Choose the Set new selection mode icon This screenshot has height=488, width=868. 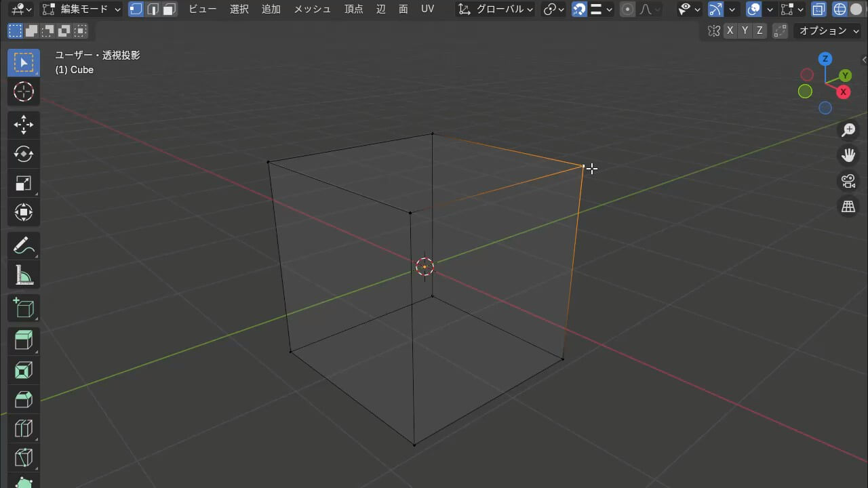(x=15, y=30)
